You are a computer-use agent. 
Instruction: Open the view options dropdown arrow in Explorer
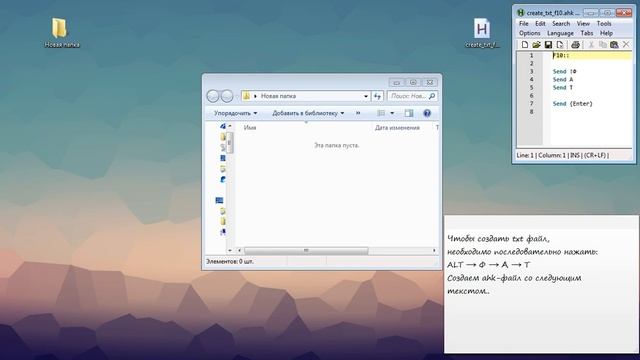[x=392, y=113]
